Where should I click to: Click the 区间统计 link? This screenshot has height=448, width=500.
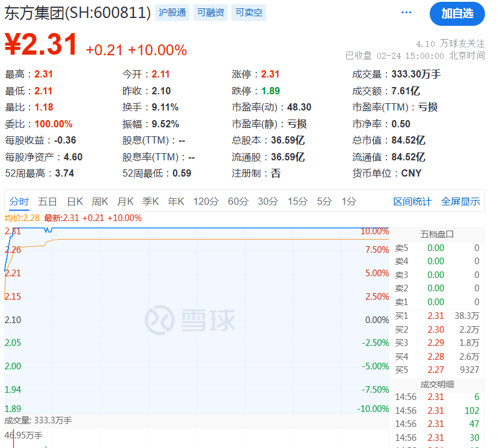[x=412, y=201]
